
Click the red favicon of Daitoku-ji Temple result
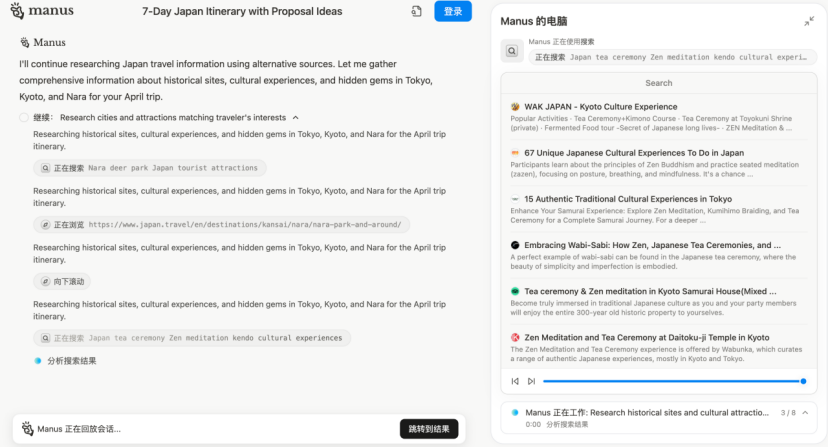coord(515,338)
